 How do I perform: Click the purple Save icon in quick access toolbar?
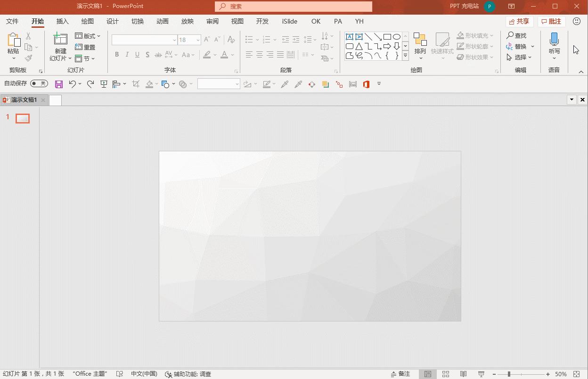coord(59,84)
